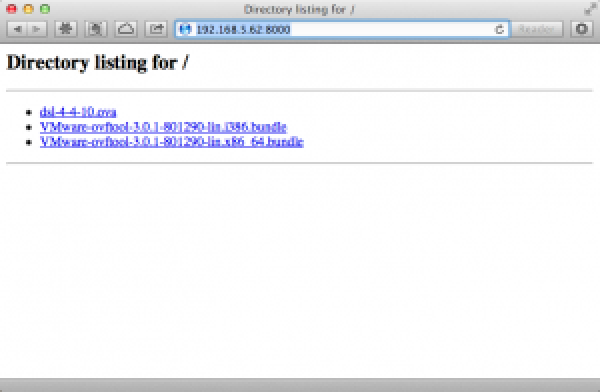
Task: Open the Share menu icon
Action: tap(156, 29)
